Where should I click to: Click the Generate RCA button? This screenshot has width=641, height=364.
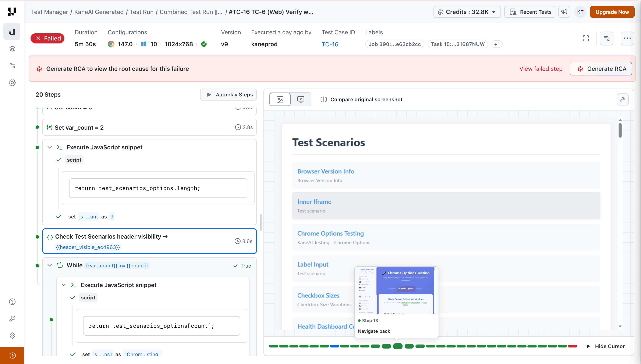pos(601,69)
